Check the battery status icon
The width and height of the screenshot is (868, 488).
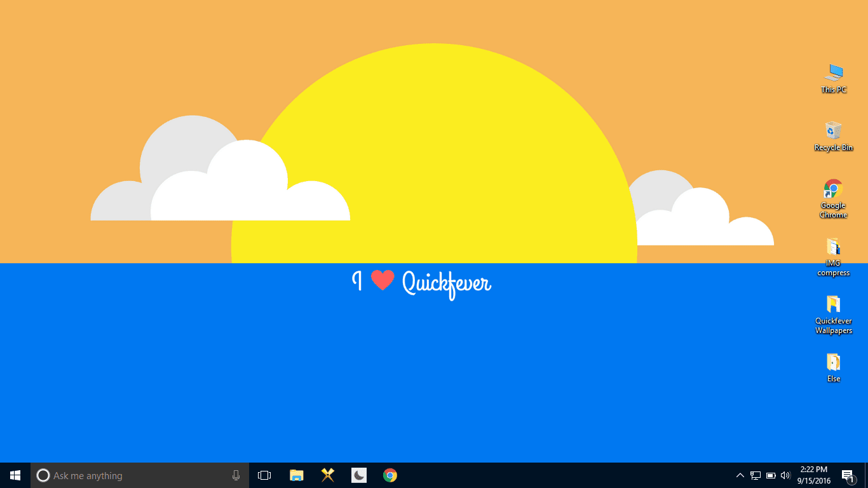(771, 475)
